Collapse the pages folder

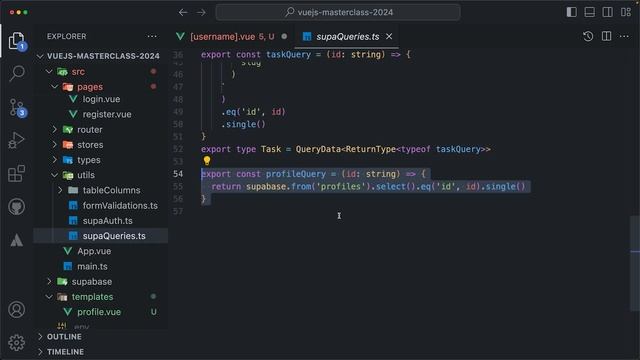pos(55,87)
